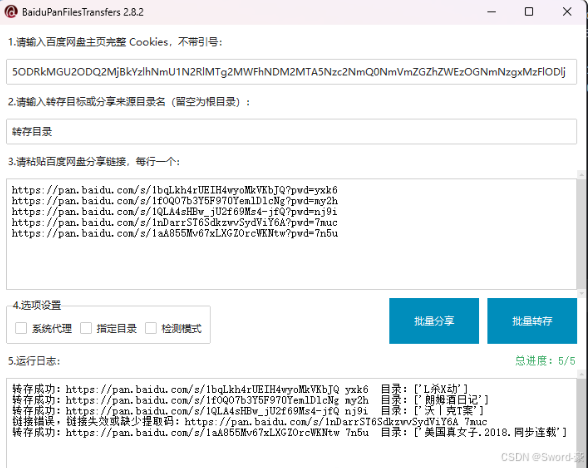The width and height of the screenshot is (588, 468).
Task: Check the 检测模式 option
Action: (151, 328)
